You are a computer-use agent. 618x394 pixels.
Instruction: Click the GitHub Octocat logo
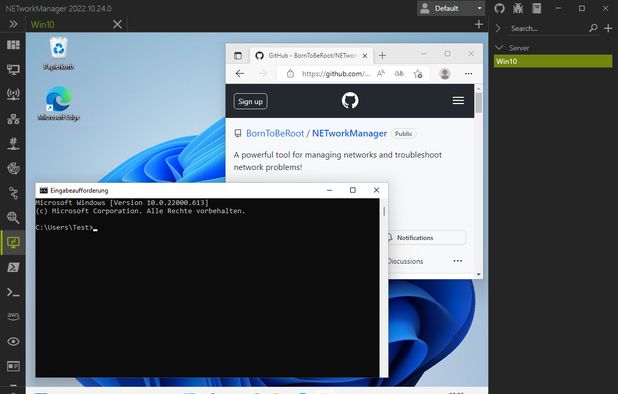coord(350,100)
